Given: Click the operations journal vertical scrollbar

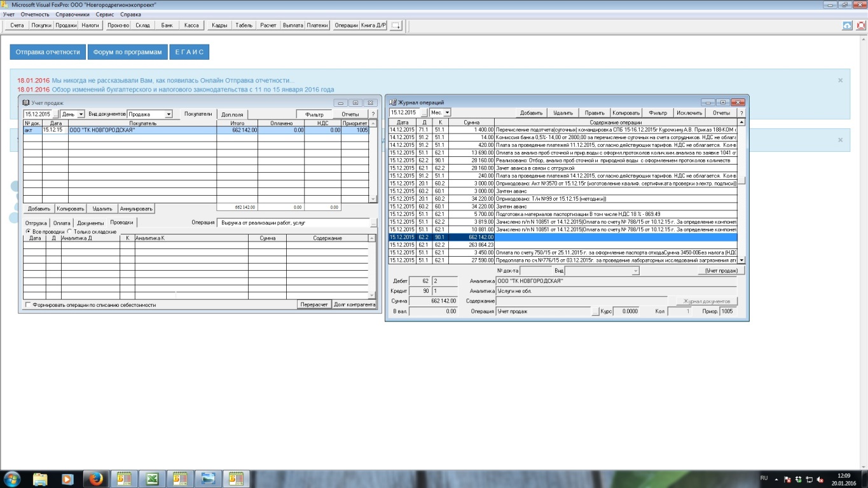Looking at the screenshot, I should pyautogui.click(x=741, y=191).
